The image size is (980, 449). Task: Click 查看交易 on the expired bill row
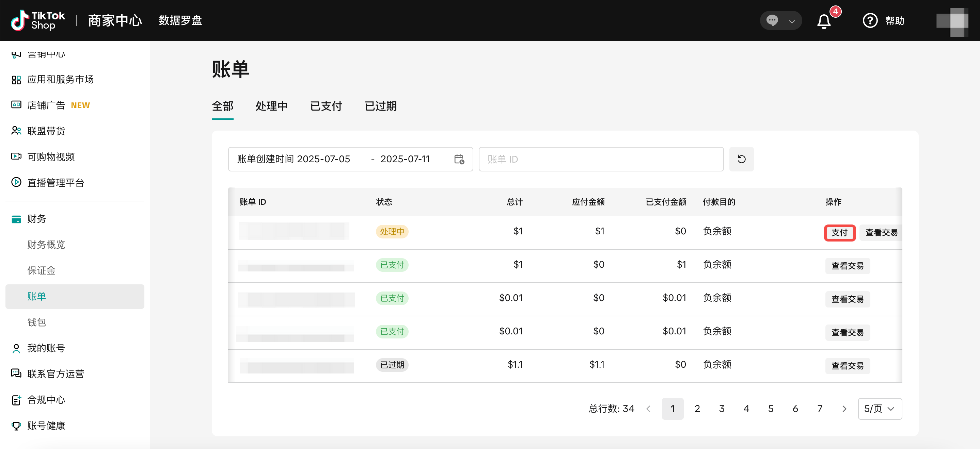pos(847,366)
